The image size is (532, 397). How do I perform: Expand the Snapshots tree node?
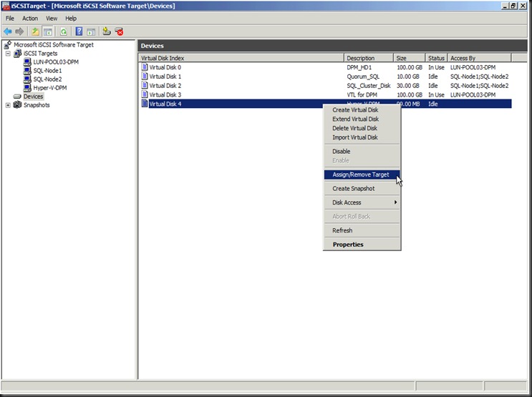(8, 105)
